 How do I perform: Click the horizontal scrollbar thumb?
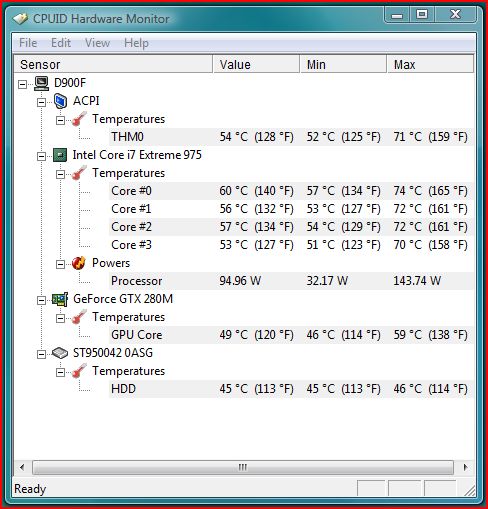(x=243, y=467)
